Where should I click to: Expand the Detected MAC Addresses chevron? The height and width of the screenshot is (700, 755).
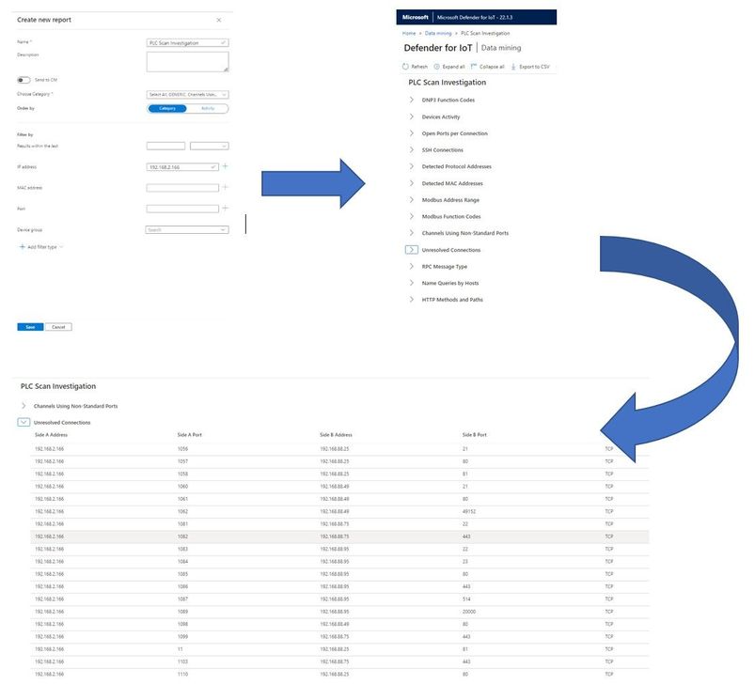pyautogui.click(x=411, y=183)
